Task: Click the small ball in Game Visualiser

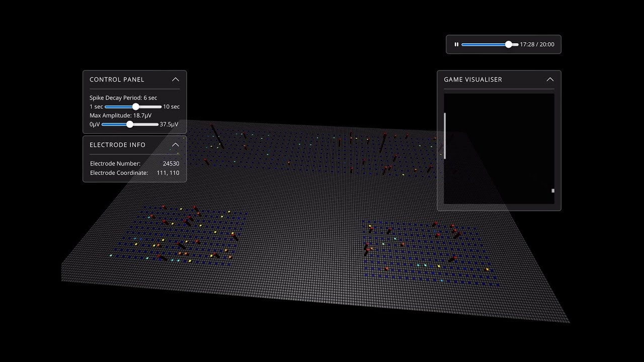Action: pos(553,191)
